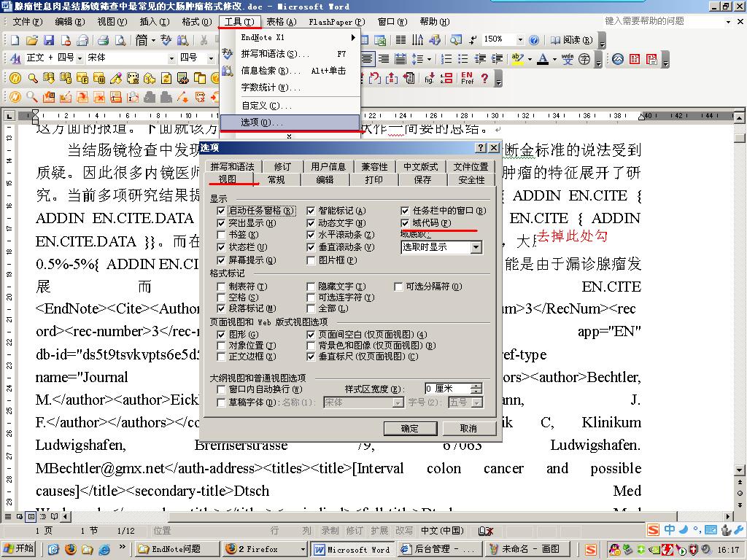Open the zoom 150% dropdown
The image size is (747, 560).
tap(519, 40)
